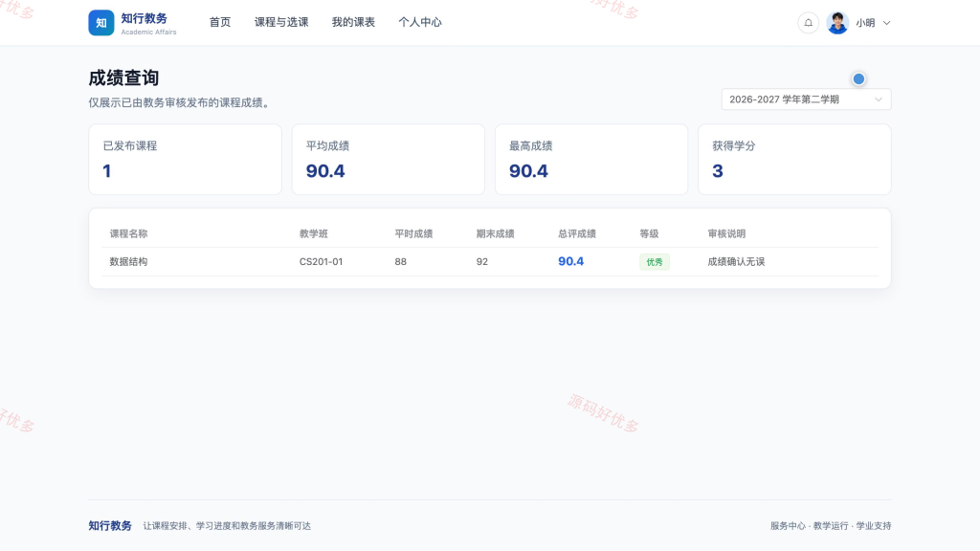Click the 小明 user avatar
Viewport: 980px width, 551px height.
click(x=837, y=23)
